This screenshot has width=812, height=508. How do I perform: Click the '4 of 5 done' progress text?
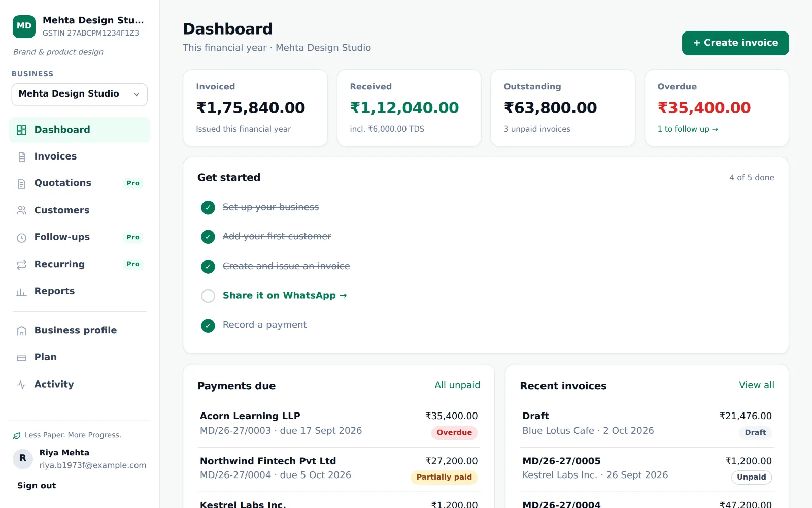click(752, 178)
